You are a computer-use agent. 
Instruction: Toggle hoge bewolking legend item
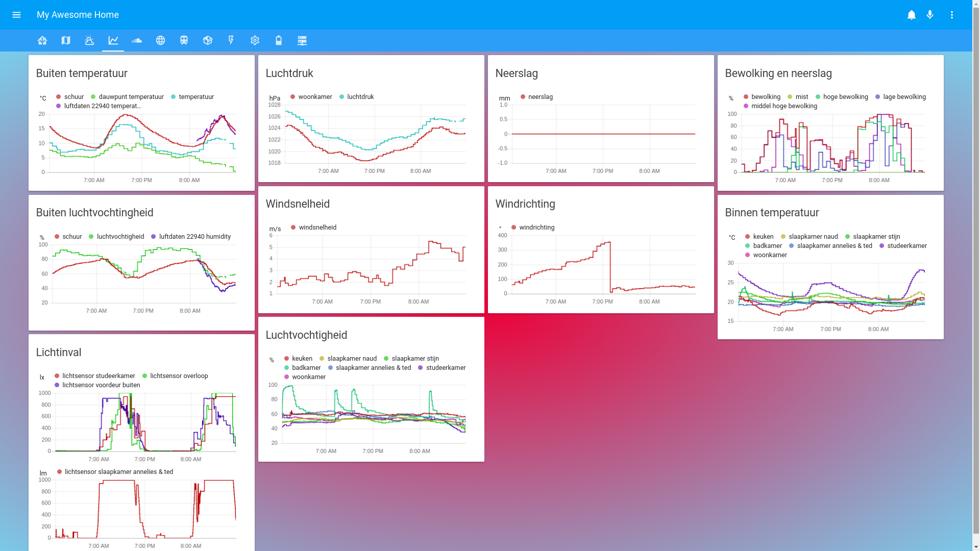coord(845,97)
